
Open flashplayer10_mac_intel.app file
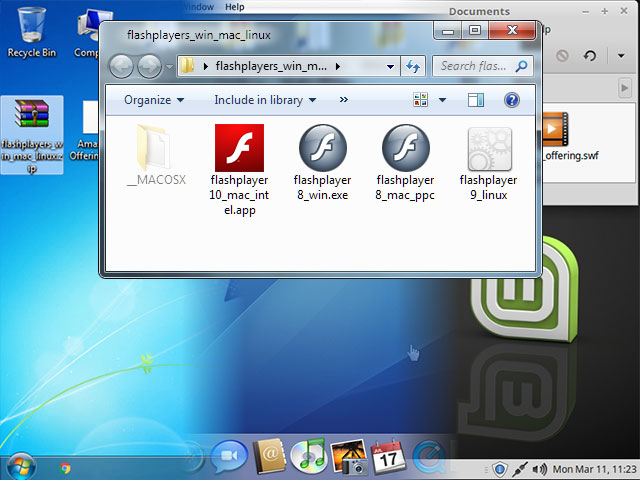tap(239, 149)
